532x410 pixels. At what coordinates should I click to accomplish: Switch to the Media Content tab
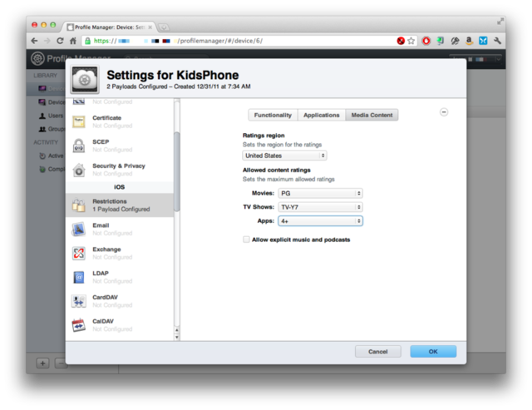pos(372,115)
